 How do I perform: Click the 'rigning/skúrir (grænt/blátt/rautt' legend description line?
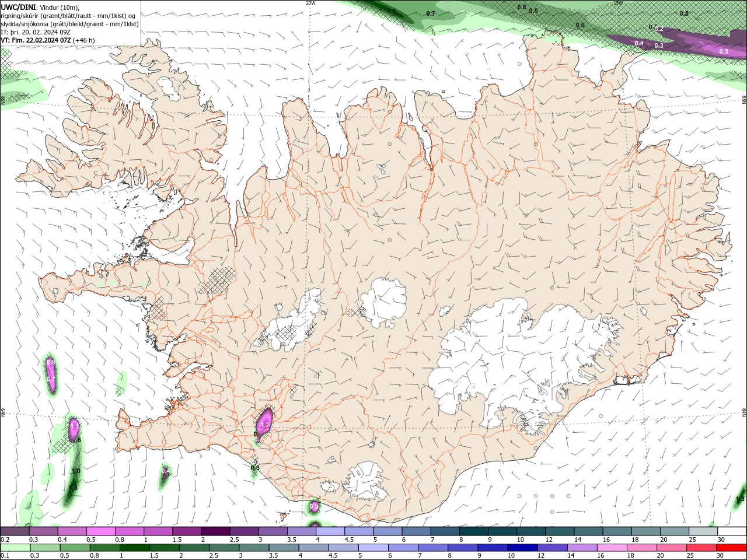coord(68,16)
